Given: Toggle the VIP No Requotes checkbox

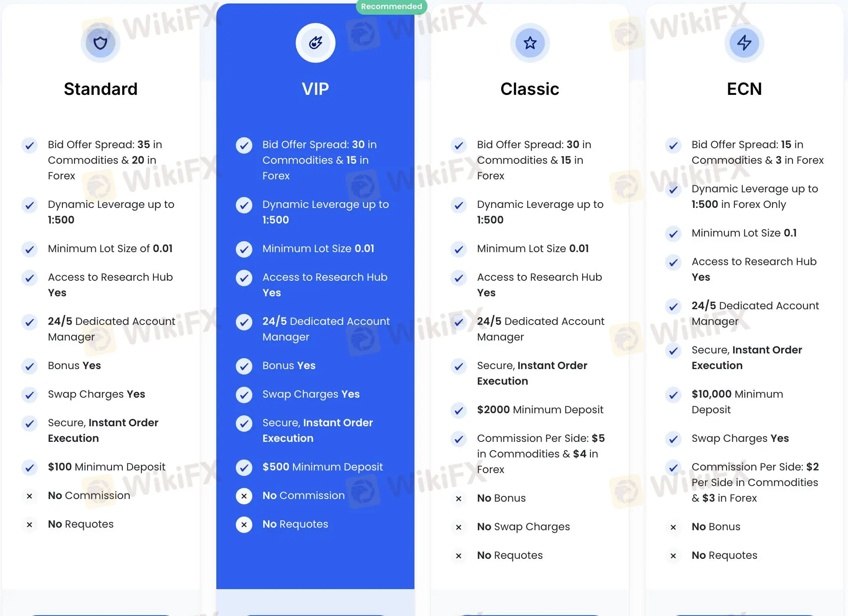Looking at the screenshot, I should (244, 524).
